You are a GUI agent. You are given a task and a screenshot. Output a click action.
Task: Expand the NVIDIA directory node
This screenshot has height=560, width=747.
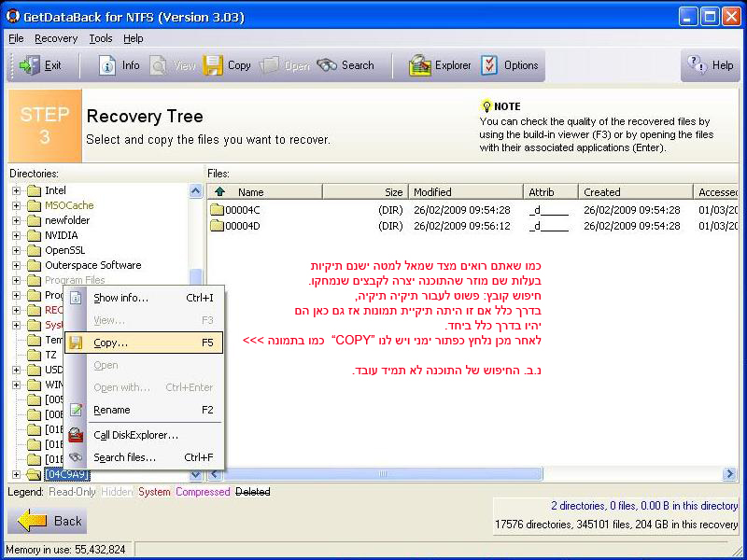(x=16, y=236)
